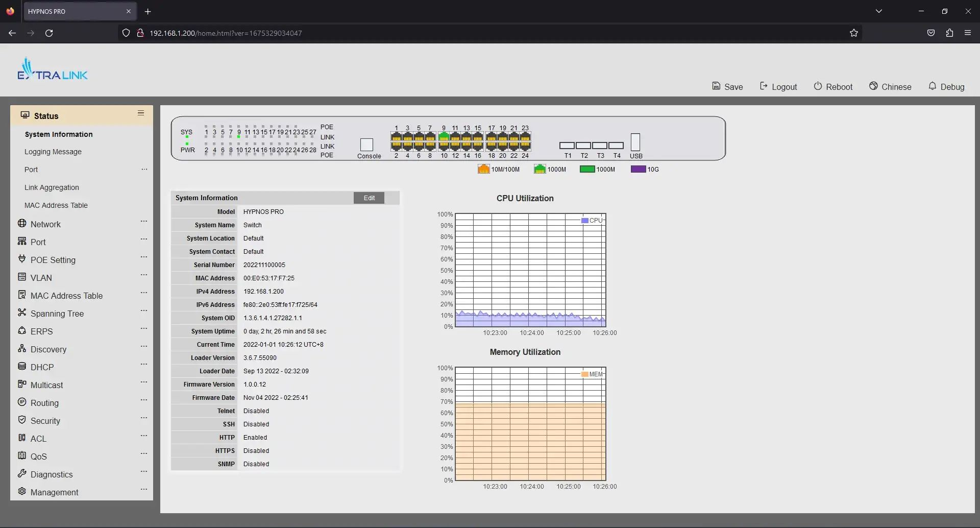
Task: Click the Edit button for System Information
Action: [369, 198]
